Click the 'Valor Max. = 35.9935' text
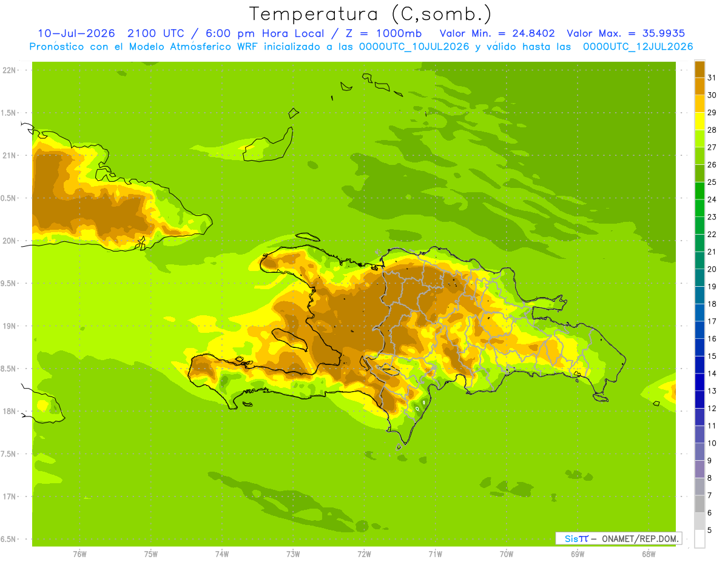 pos(627,33)
